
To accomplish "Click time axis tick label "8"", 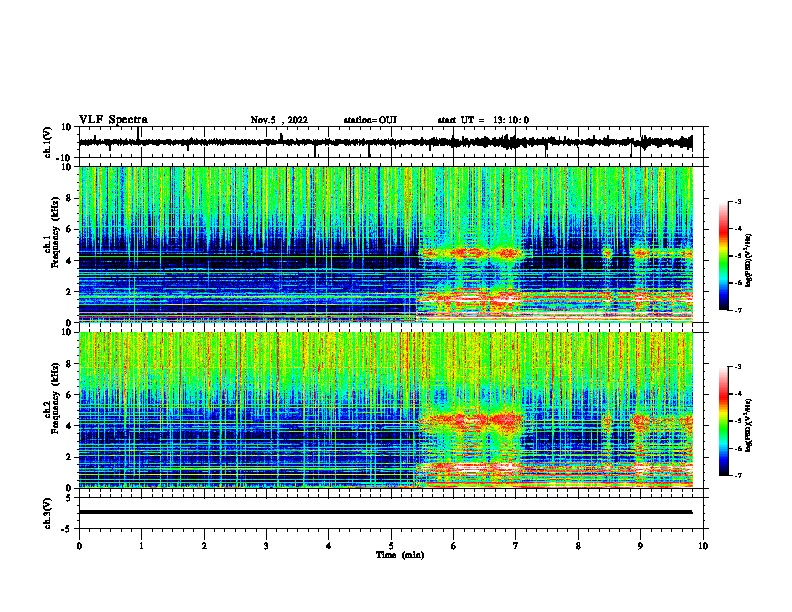I will point(578,546).
